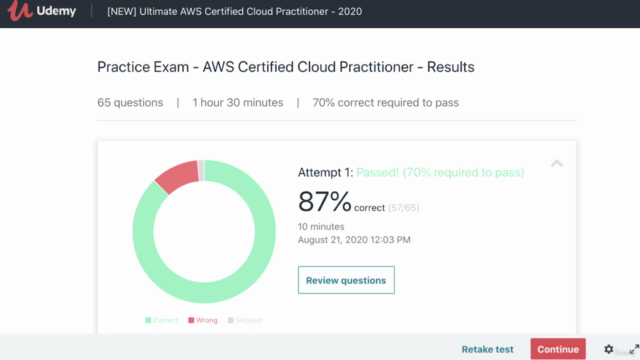
Task: Click "August 21, 2020 12:03 PM" timestamp
Action: point(354,240)
